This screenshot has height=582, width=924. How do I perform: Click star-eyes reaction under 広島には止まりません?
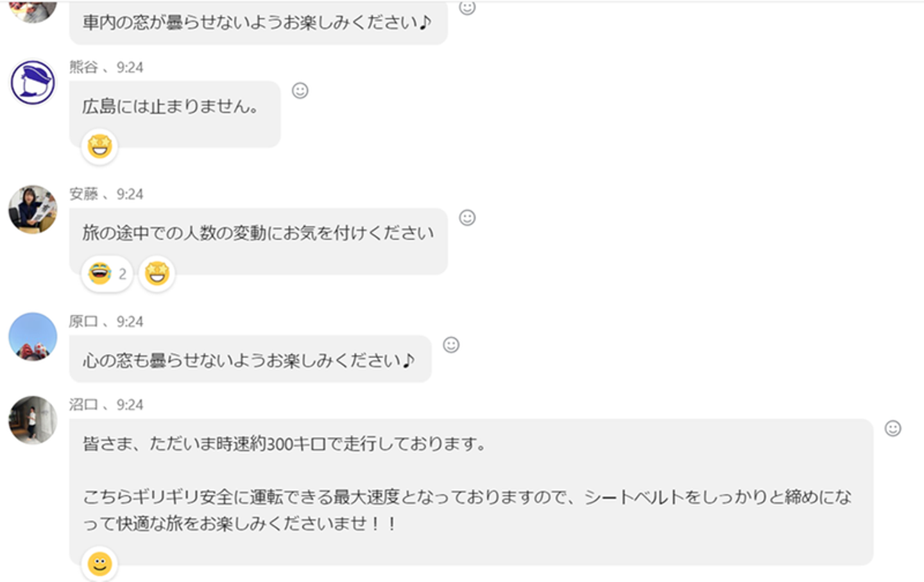(99, 146)
